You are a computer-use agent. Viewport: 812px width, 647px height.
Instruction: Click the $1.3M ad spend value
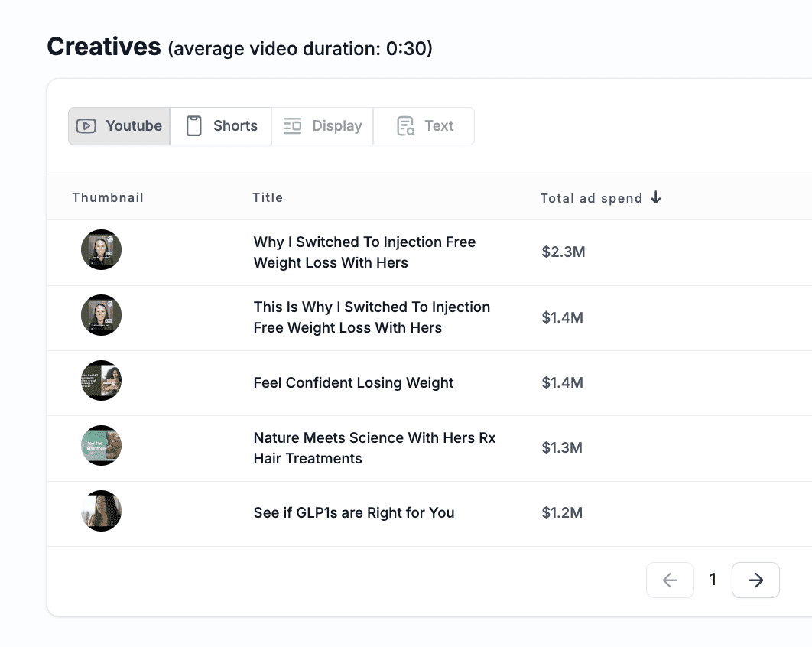[x=562, y=447]
